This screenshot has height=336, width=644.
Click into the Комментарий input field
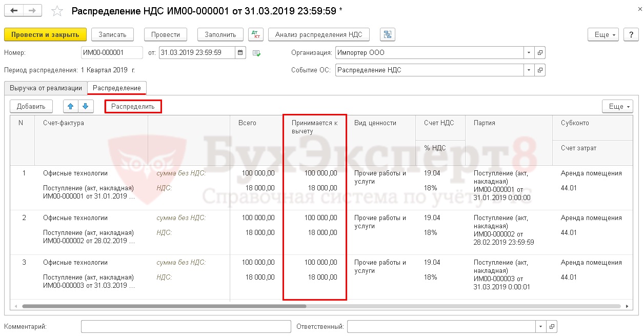186,326
